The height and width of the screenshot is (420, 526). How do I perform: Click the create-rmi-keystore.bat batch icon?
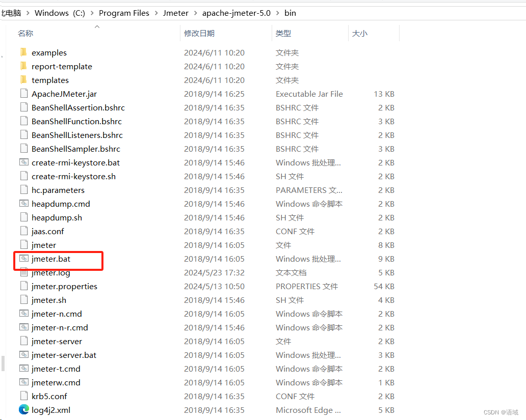click(24, 162)
